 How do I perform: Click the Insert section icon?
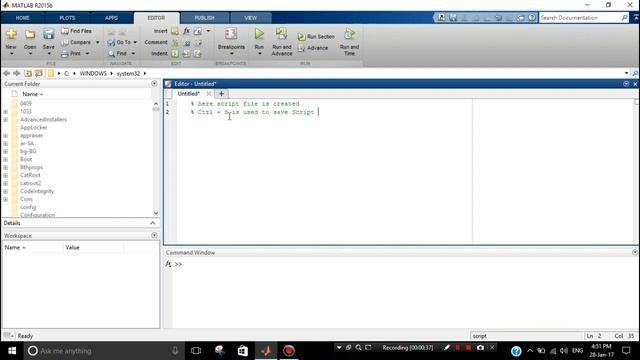175,31
